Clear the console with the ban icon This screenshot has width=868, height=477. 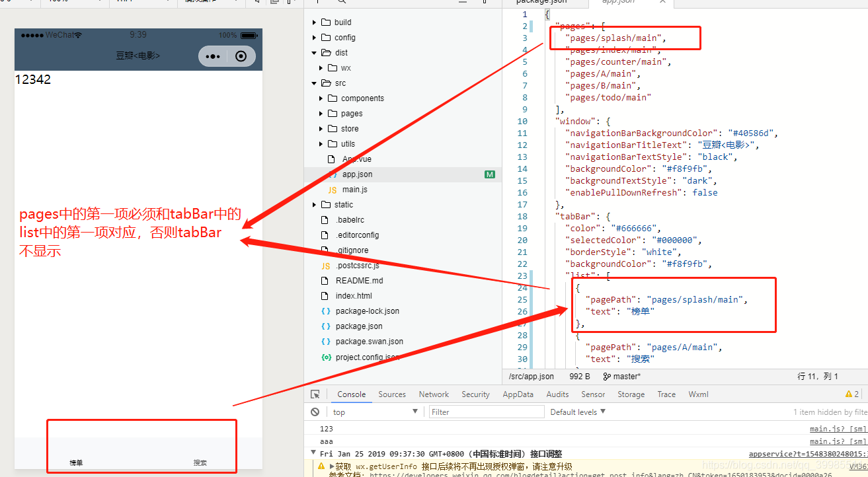[x=315, y=412]
